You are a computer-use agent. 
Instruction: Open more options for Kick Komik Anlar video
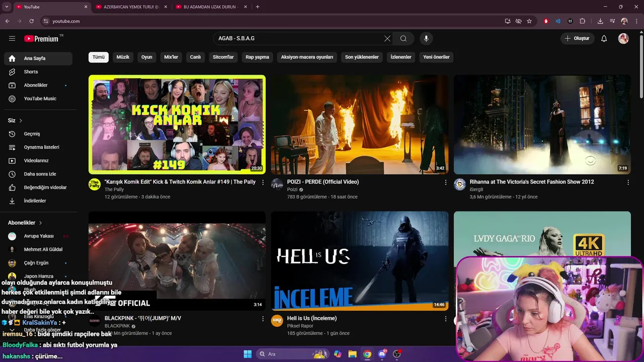click(263, 183)
